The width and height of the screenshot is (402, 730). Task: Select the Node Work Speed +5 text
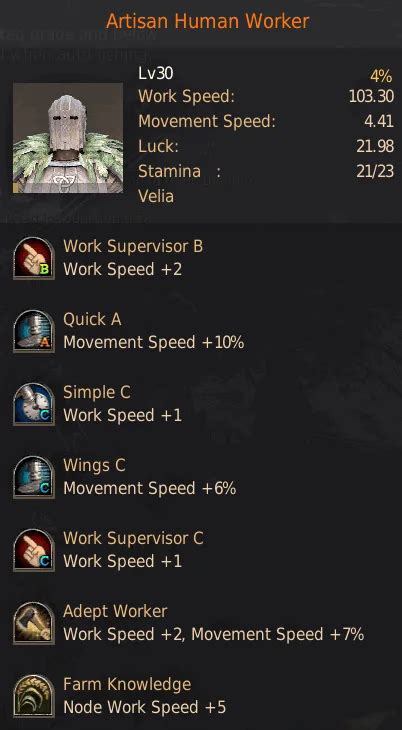click(144, 708)
